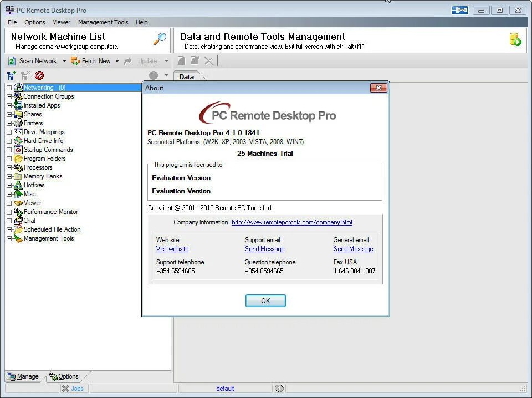This screenshot has height=398, width=532.
Task: Click the Scan Network toolbar icon
Action: click(x=12, y=61)
